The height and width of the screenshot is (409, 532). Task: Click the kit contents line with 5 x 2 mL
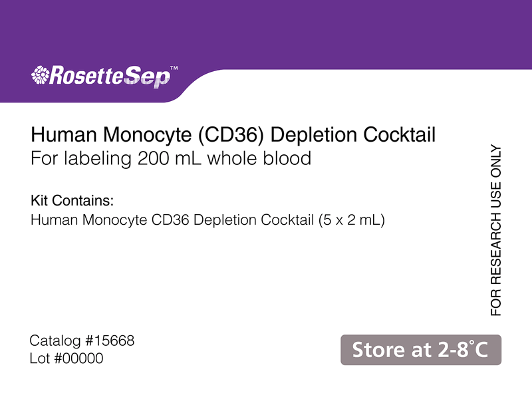tap(207, 220)
